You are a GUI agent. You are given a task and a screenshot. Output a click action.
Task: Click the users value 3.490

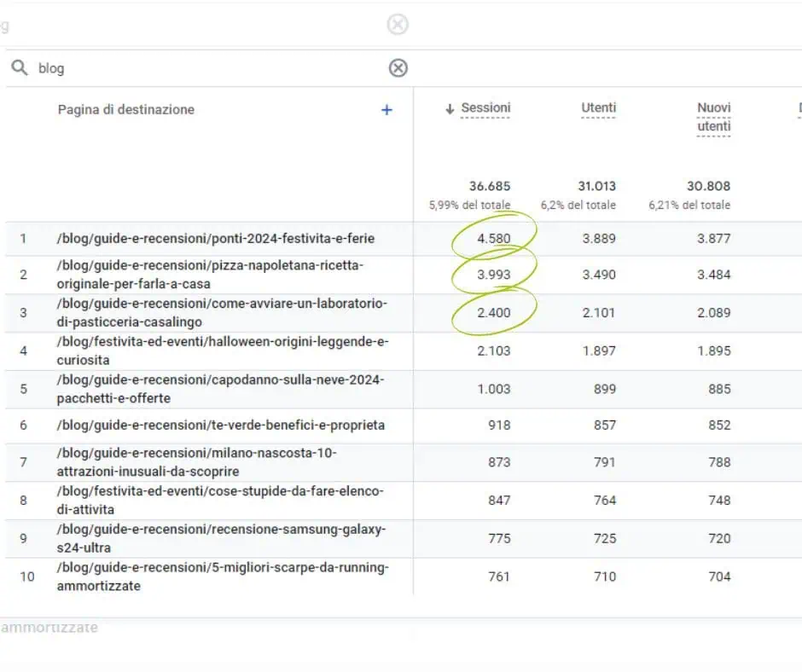[x=599, y=275]
